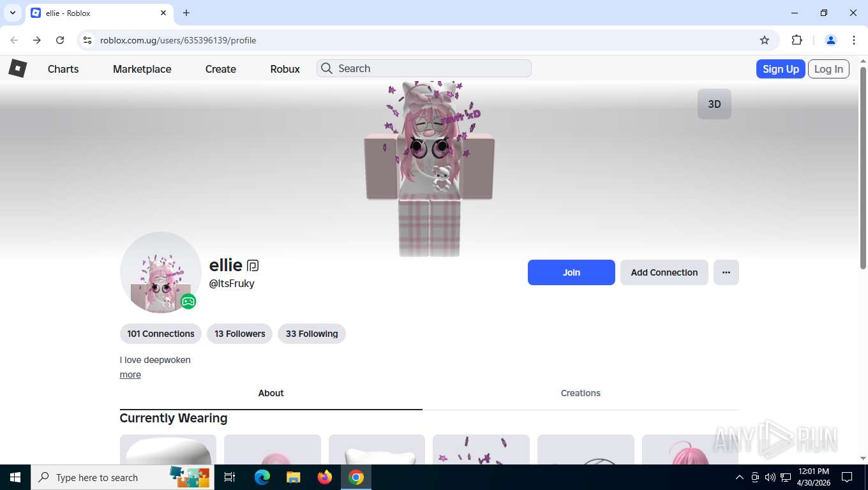Screen dimensions: 868x490
Task: Click the browser back arrow
Action: 14,40
